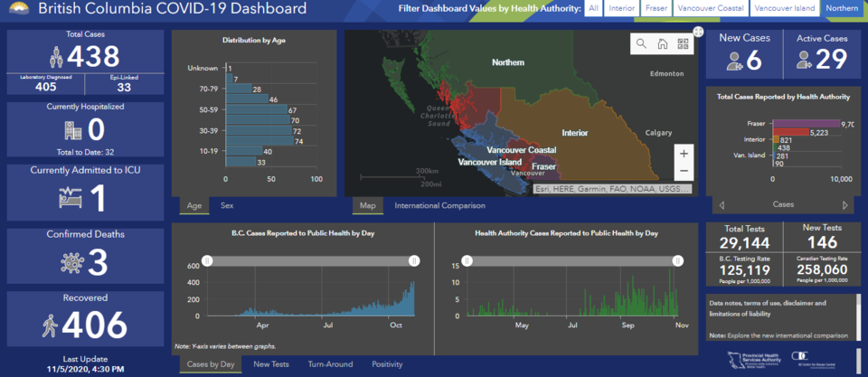The width and height of the screenshot is (868, 377).
Task: Open the Turn-Around tab
Action: click(331, 364)
